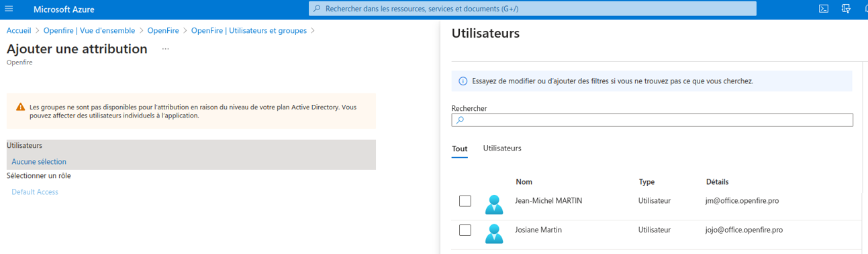Select the name Josiane Martin

click(x=538, y=230)
